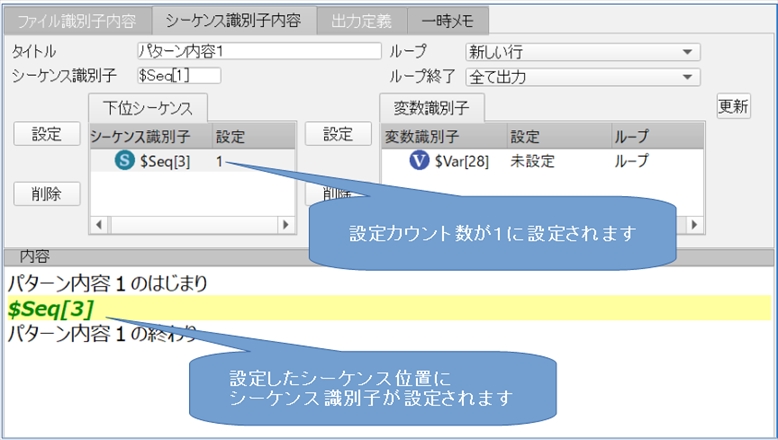Select the 下位シーケンス tab header

click(147, 107)
